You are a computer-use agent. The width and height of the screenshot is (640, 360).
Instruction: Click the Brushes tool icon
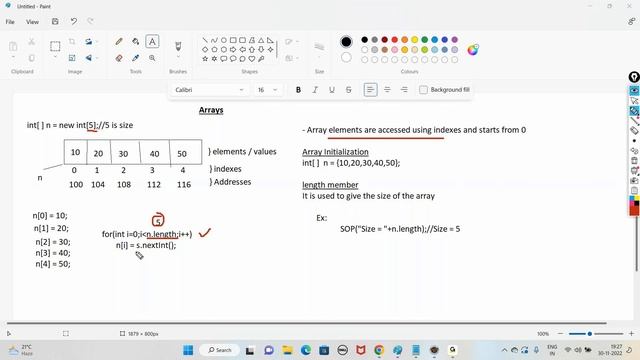(178, 46)
